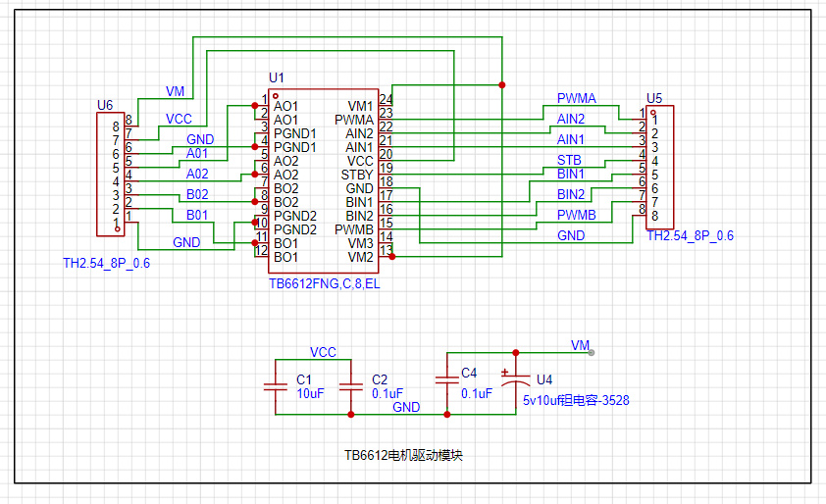The image size is (826, 504).
Task: Select the U1 designator label
Action: click(x=276, y=77)
